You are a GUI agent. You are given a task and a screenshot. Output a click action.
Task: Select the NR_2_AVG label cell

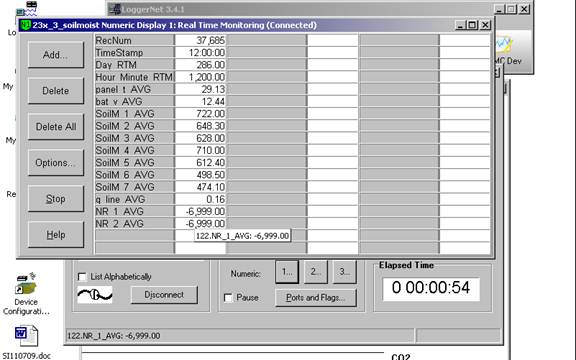[x=134, y=224]
